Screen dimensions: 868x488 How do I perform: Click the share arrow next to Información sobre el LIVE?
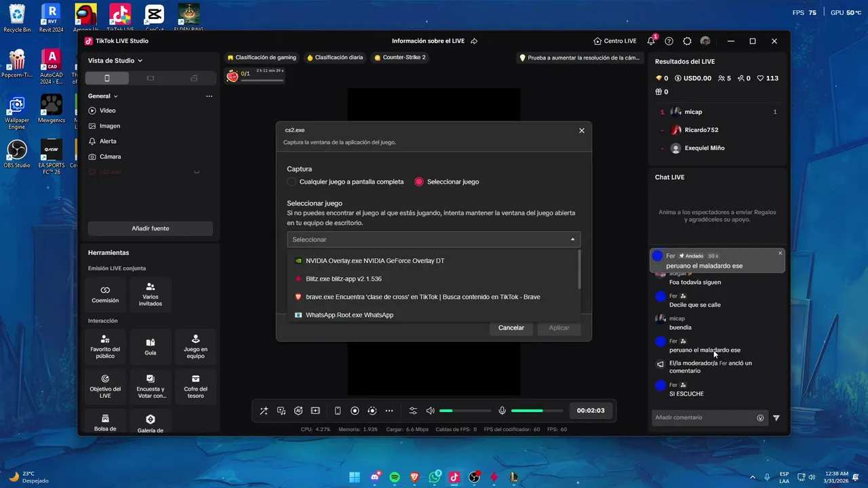coord(474,41)
